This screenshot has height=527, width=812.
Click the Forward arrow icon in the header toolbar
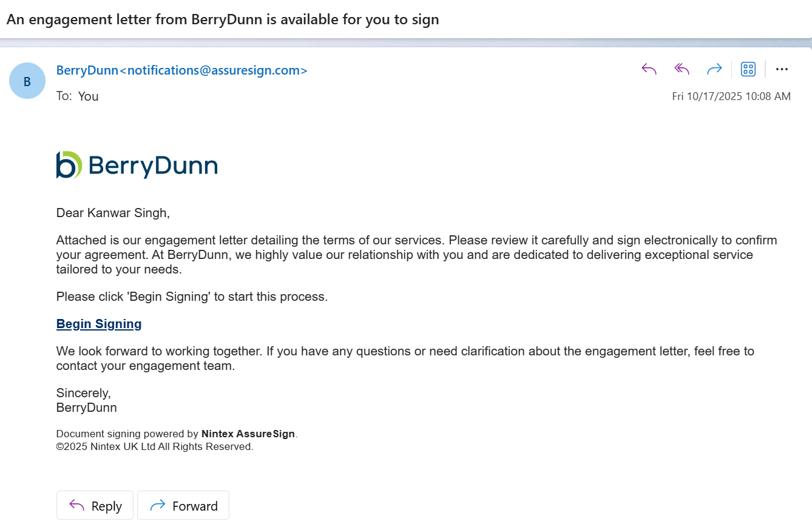[x=714, y=69]
